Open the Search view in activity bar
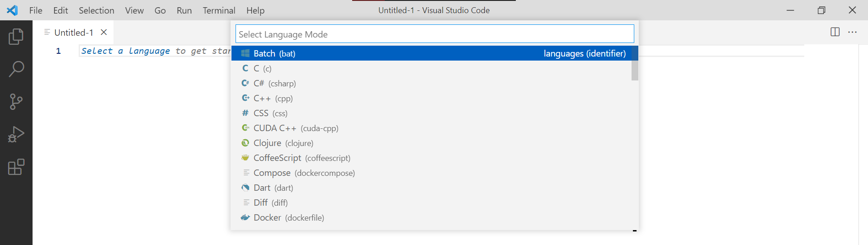The width and height of the screenshot is (868, 245). pyautogui.click(x=16, y=69)
